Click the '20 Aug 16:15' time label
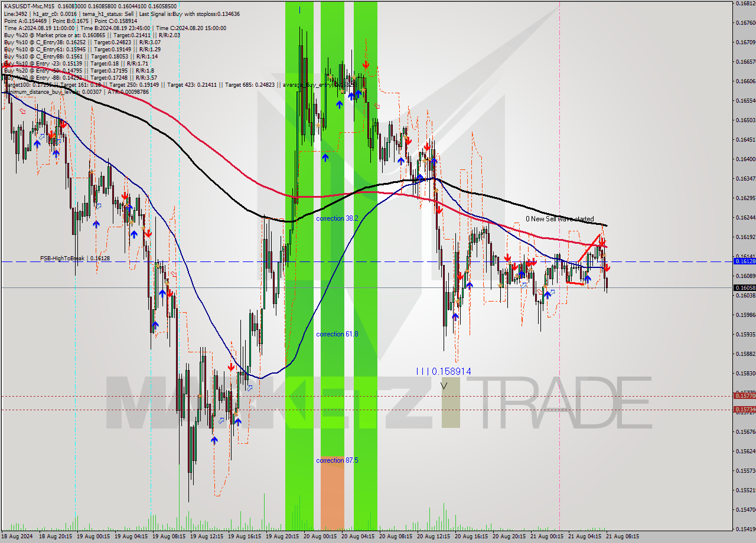 [471, 537]
